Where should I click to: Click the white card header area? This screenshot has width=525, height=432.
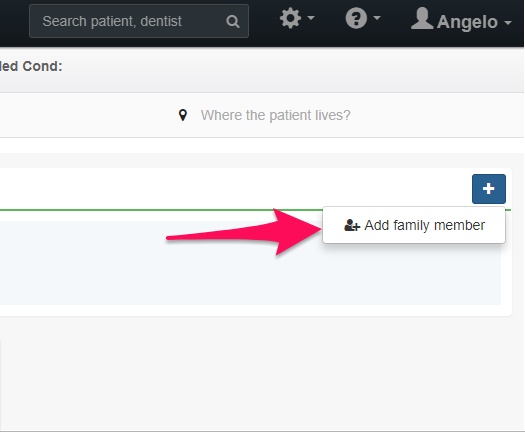234,189
